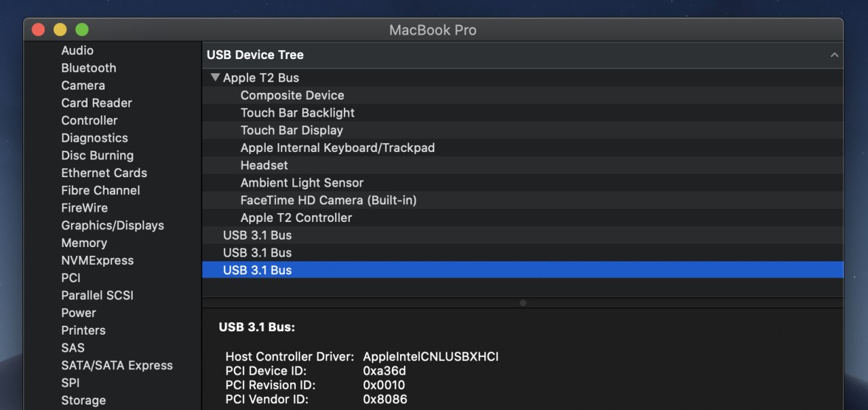Select Composite Device in the tree

[x=292, y=96]
